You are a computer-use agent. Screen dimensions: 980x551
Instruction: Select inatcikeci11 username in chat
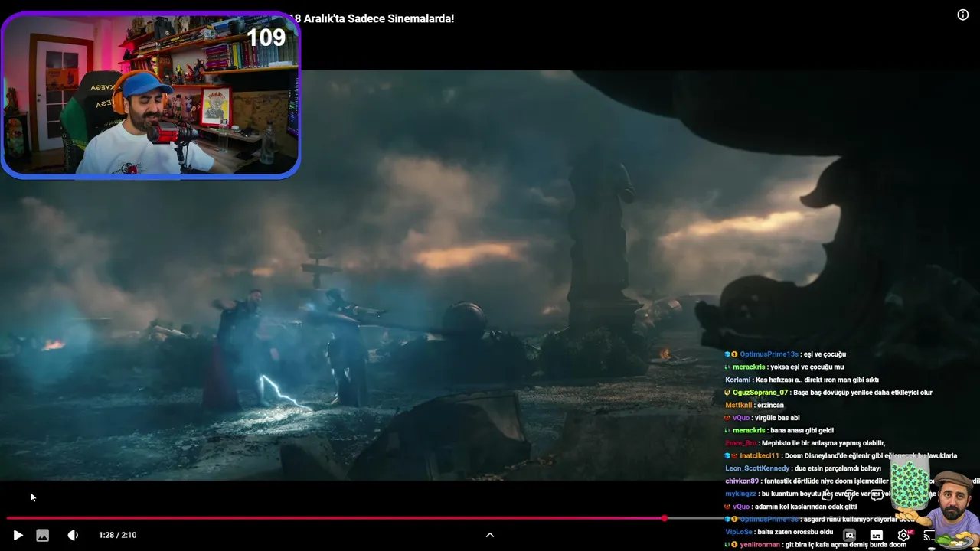pos(759,456)
